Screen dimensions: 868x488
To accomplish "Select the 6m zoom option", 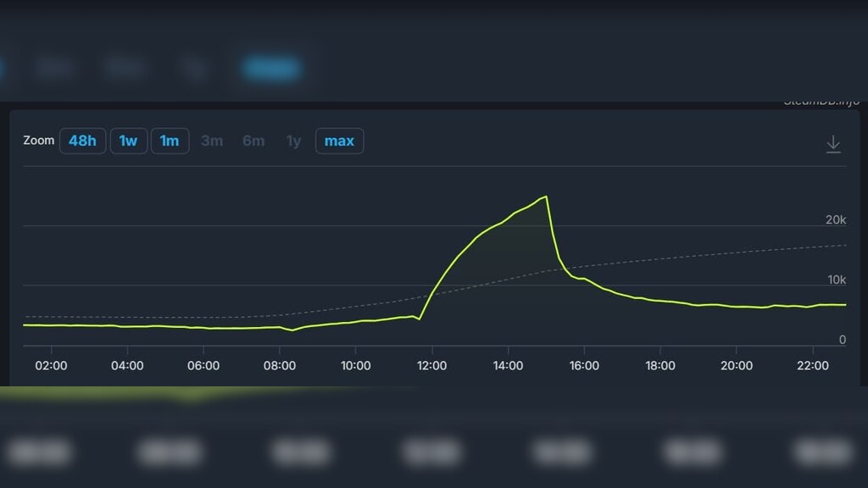I will point(253,141).
